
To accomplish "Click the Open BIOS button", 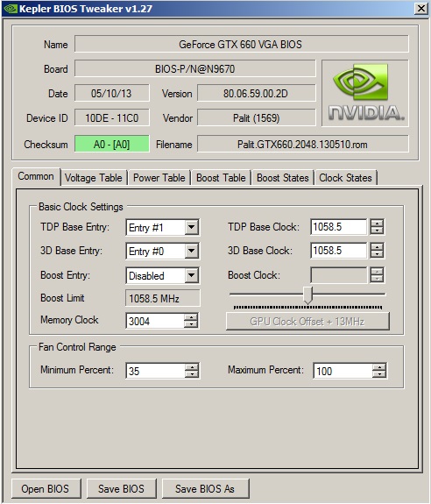I will 46,488.
